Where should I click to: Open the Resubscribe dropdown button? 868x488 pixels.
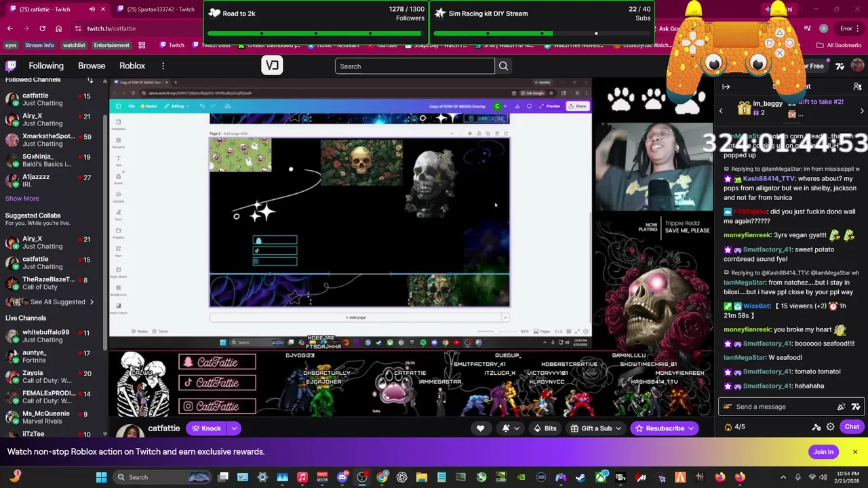point(665,428)
